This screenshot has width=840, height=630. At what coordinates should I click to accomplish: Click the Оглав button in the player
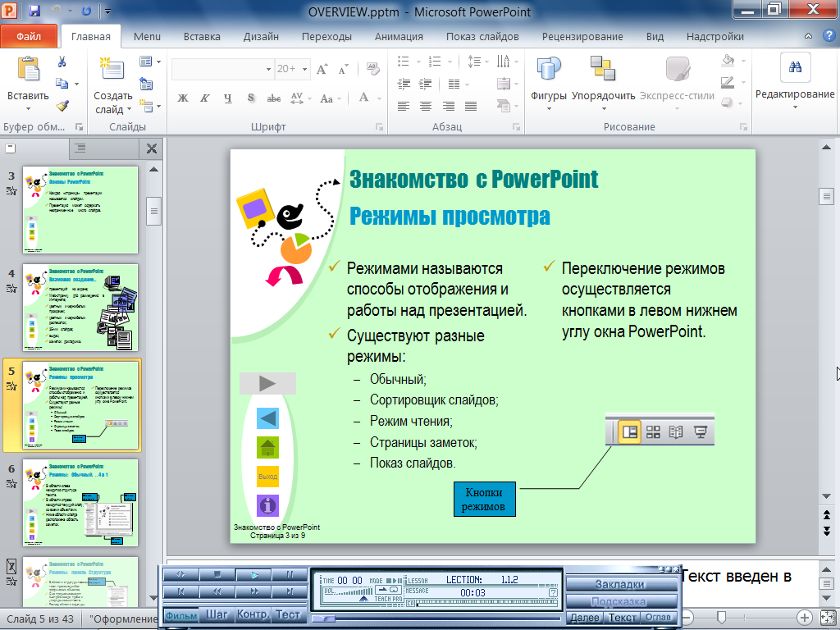[x=658, y=617]
